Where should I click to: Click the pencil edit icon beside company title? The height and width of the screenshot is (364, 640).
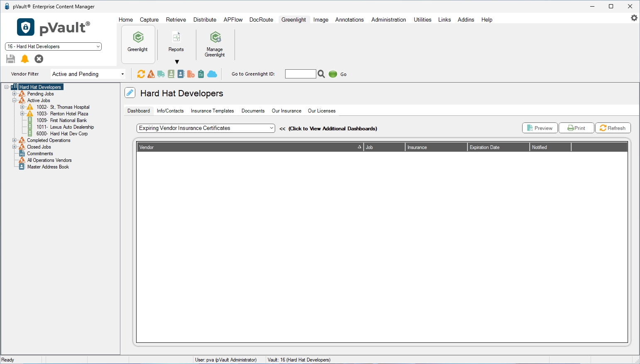pos(130,93)
